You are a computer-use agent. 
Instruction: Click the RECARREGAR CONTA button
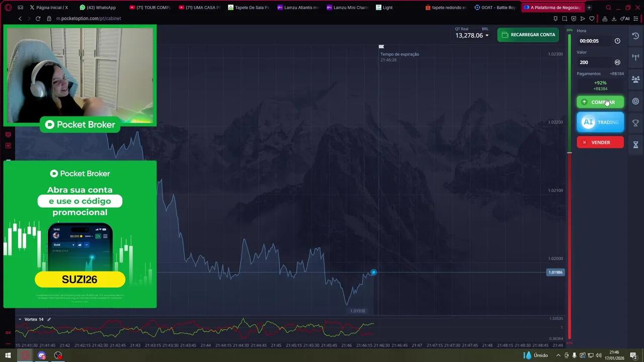(x=528, y=35)
